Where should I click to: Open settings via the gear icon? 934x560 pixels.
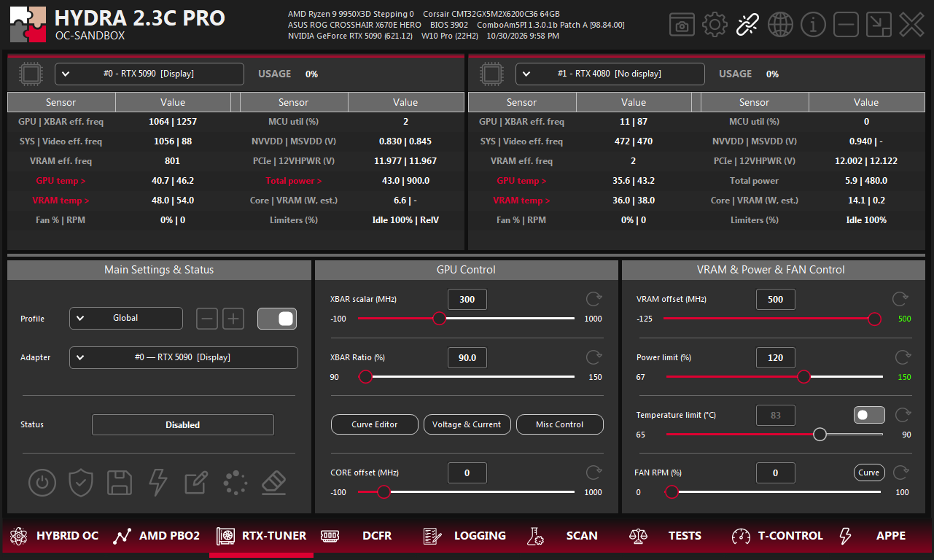(715, 25)
